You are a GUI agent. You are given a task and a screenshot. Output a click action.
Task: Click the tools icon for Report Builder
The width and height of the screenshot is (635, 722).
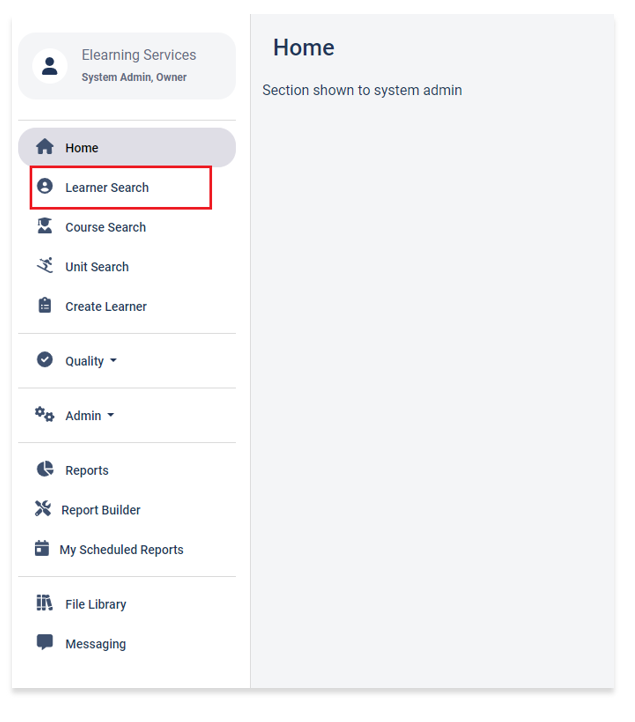tap(43, 509)
